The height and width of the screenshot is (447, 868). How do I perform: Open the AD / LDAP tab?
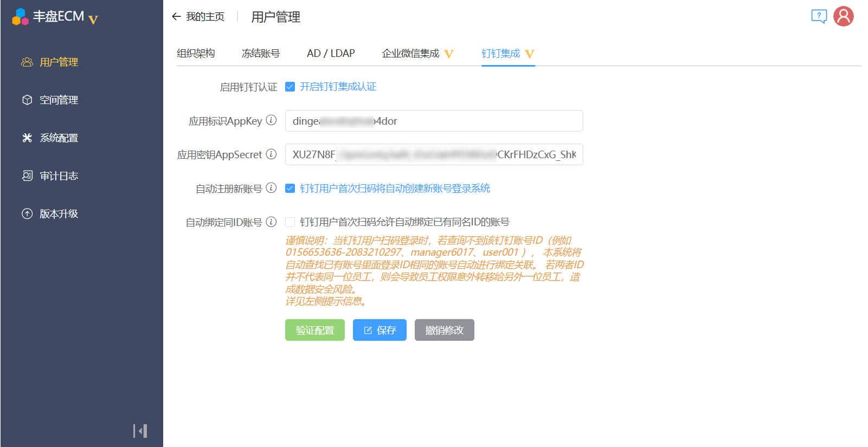pos(331,53)
